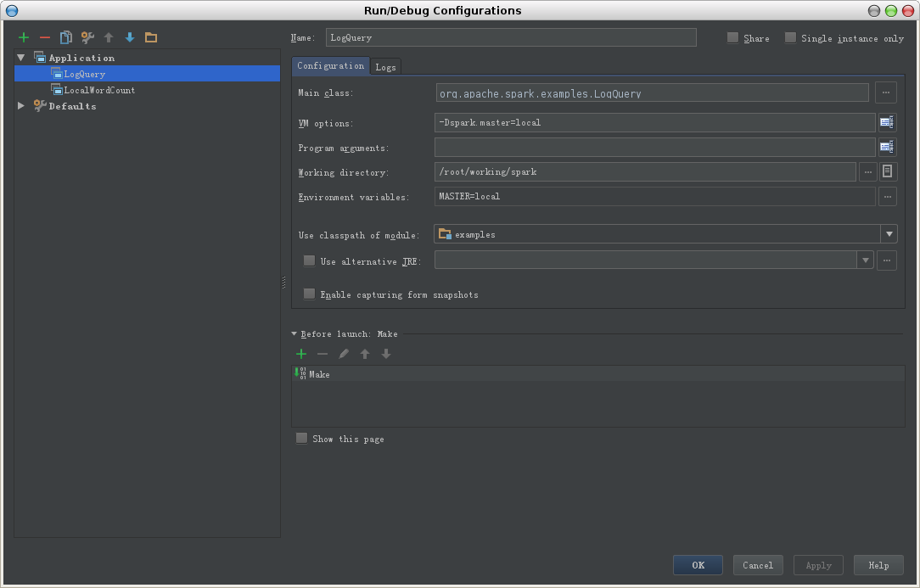920x588 pixels.
Task: Expand the Program arguments editor
Action: pos(887,148)
